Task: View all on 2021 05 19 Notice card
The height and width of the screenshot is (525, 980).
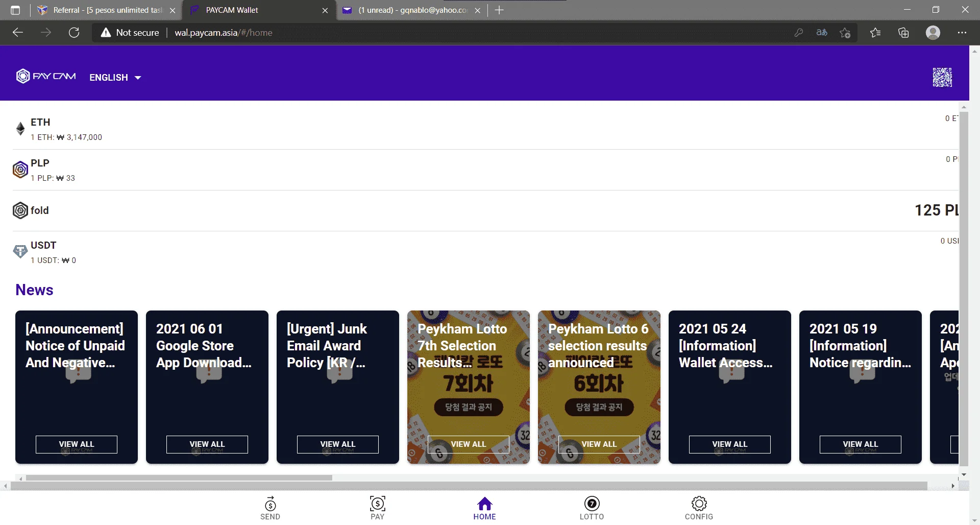Action: (861, 444)
